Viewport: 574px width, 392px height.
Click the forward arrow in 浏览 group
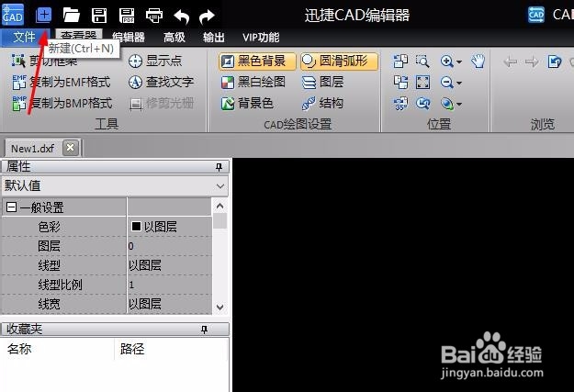coord(532,62)
